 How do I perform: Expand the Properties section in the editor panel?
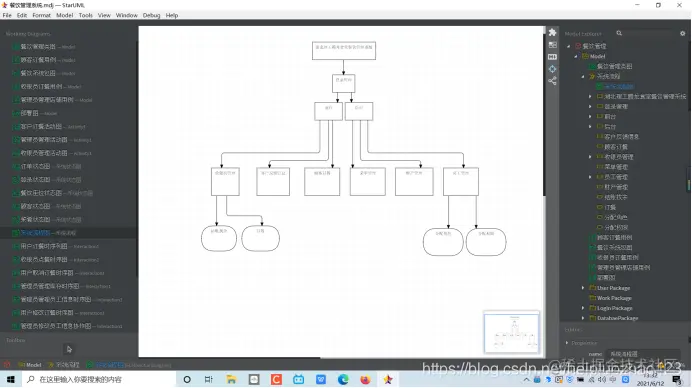pyautogui.click(x=567, y=343)
